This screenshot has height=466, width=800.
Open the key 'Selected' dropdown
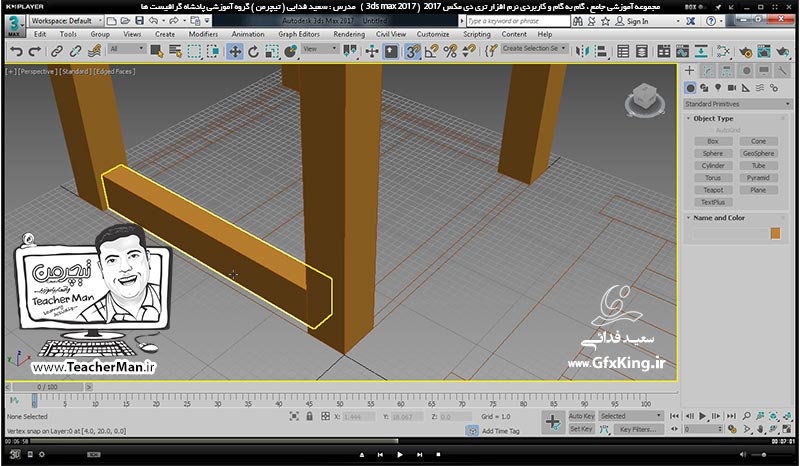(631, 416)
